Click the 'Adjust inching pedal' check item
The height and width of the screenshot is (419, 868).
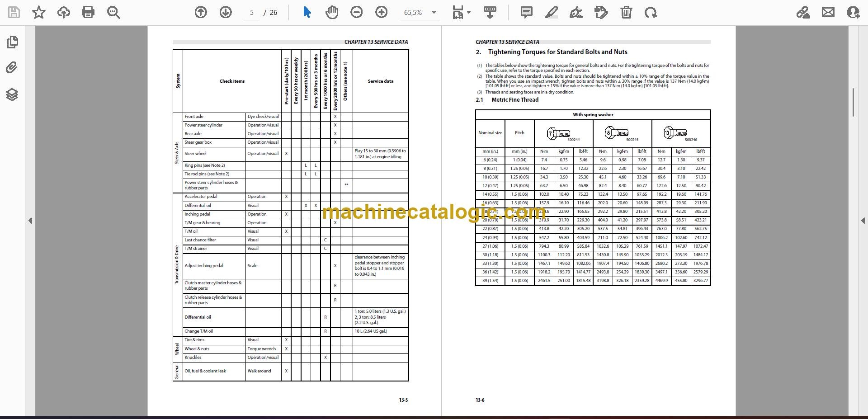point(204,266)
